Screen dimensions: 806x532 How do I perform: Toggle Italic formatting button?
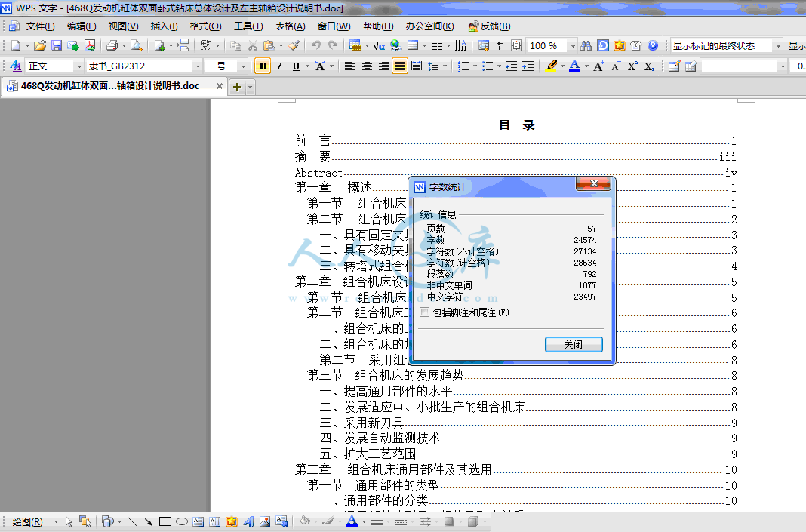[280, 66]
